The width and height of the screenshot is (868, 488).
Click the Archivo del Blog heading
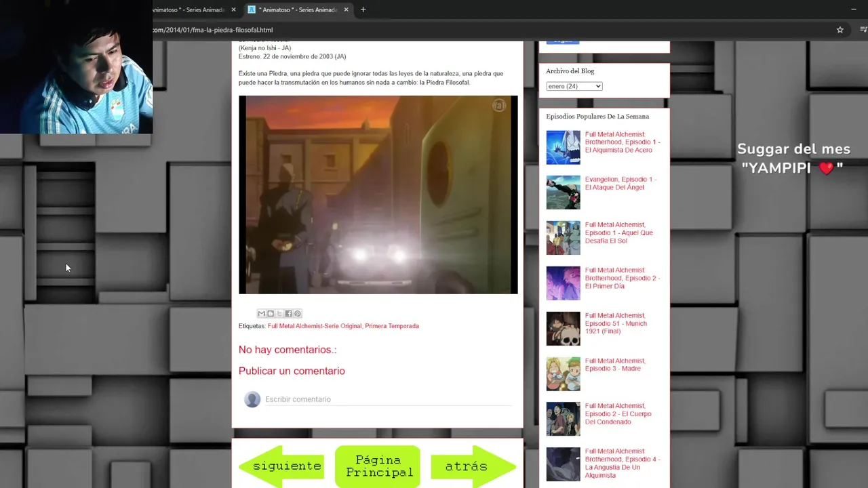(570, 71)
